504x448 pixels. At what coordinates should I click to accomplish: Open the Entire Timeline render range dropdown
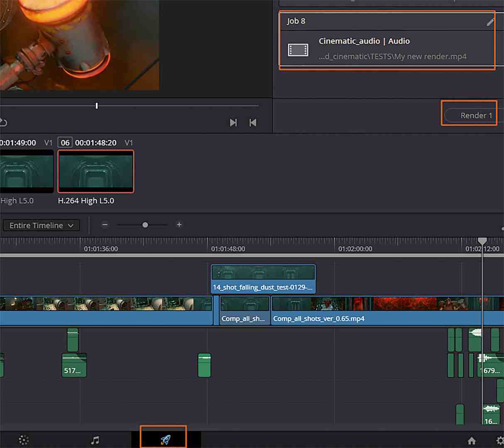point(41,225)
